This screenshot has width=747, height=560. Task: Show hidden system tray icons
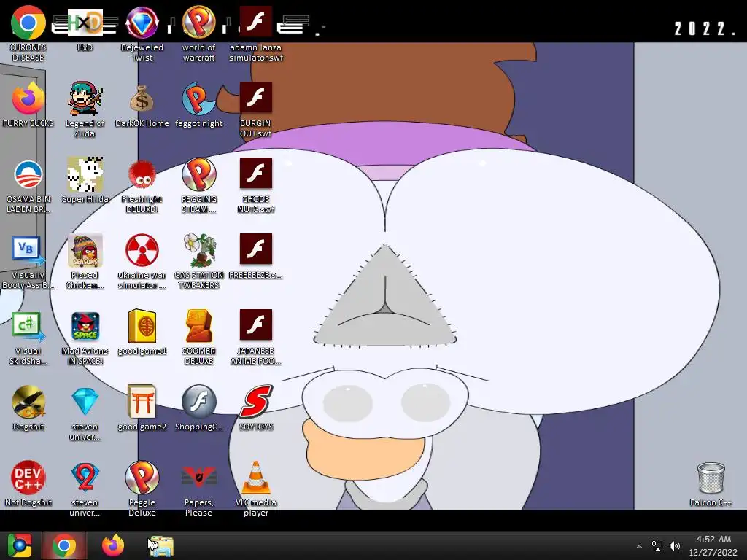(x=639, y=546)
